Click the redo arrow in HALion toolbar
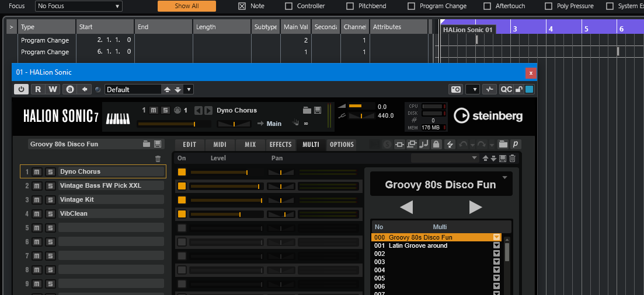 pos(482,145)
